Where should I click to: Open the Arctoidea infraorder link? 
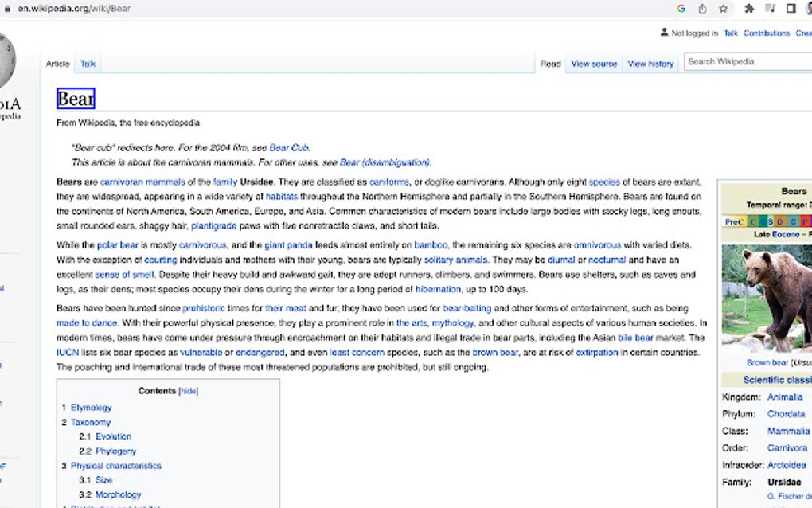pyautogui.click(x=787, y=465)
